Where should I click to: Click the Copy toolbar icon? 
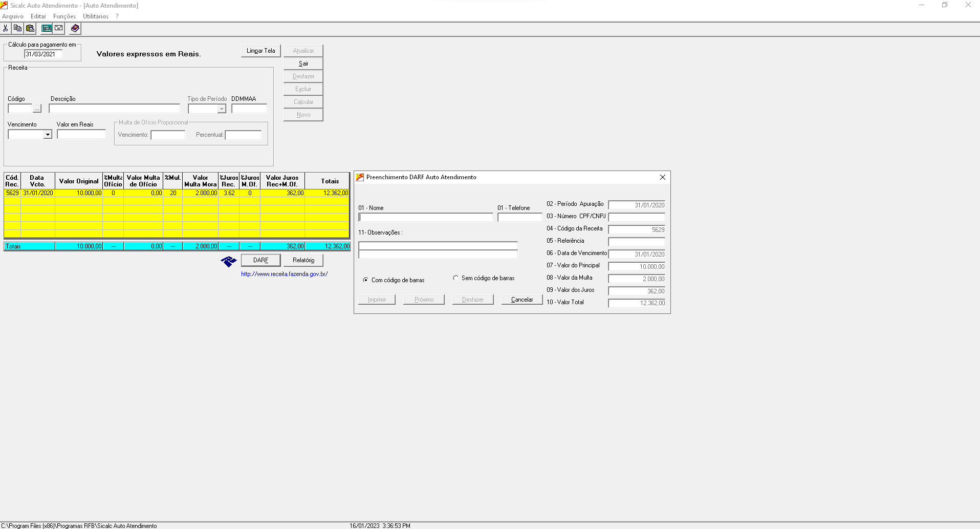coord(18,28)
